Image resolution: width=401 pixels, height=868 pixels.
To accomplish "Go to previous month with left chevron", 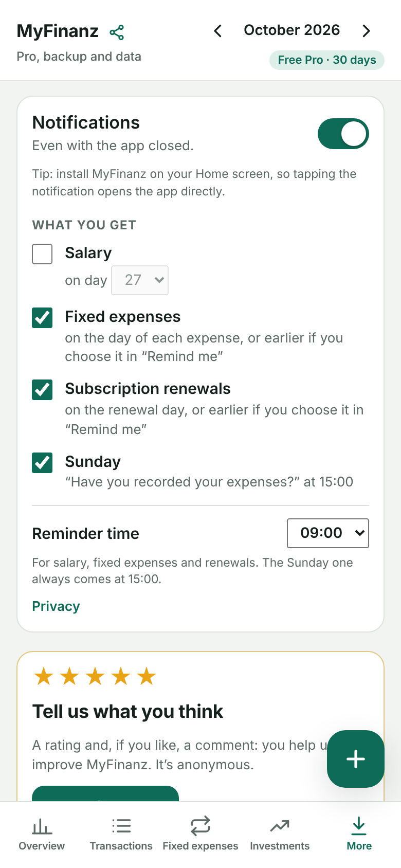I will click(x=218, y=31).
